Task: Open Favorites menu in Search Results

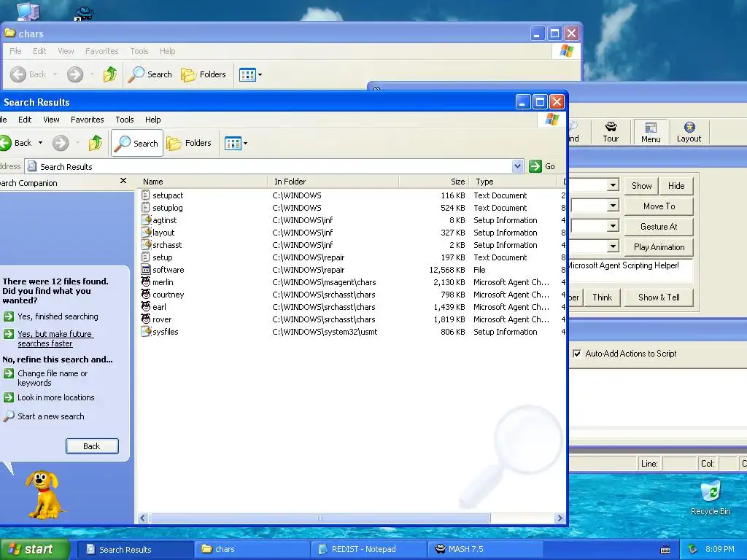Action: [x=88, y=120]
